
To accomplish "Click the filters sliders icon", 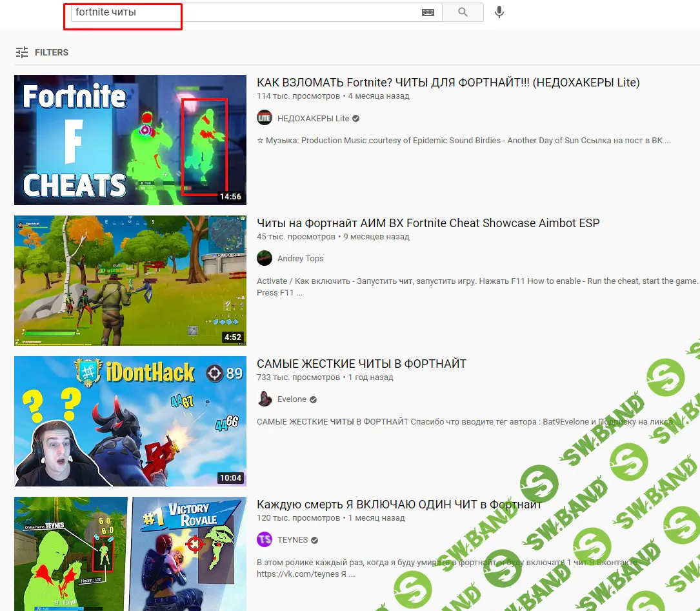I will click(22, 52).
